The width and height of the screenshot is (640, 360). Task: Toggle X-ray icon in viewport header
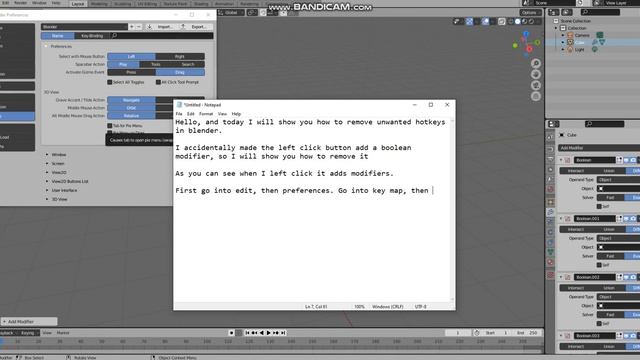pos(502,22)
